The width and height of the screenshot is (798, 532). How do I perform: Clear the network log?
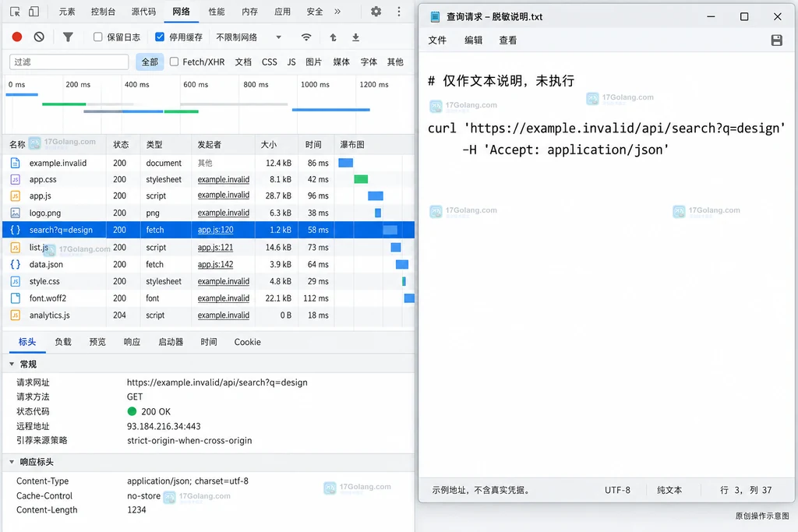click(39, 37)
